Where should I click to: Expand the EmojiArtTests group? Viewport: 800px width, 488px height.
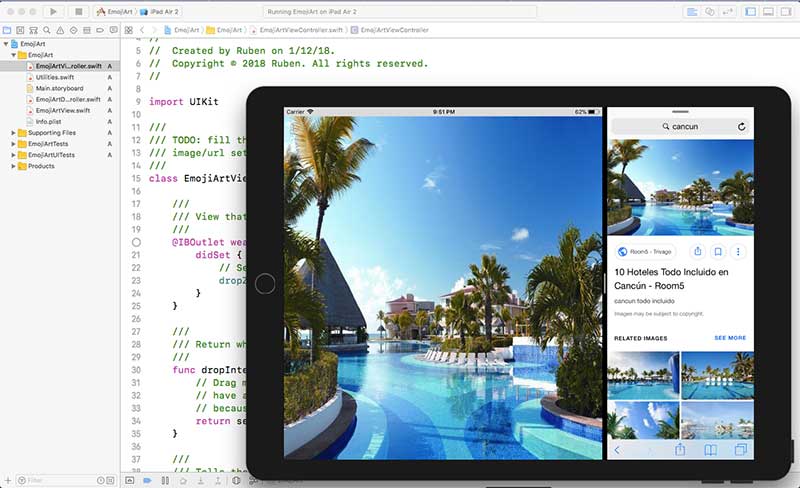coord(13,144)
